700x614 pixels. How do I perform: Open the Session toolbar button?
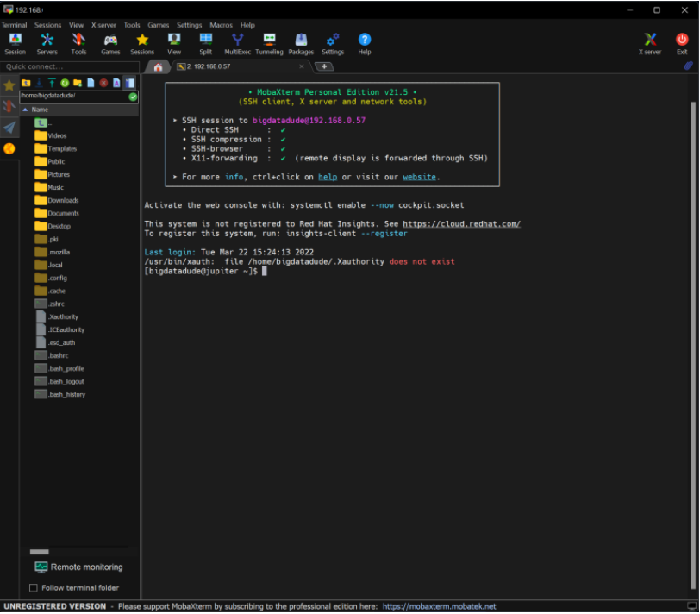tap(16, 44)
